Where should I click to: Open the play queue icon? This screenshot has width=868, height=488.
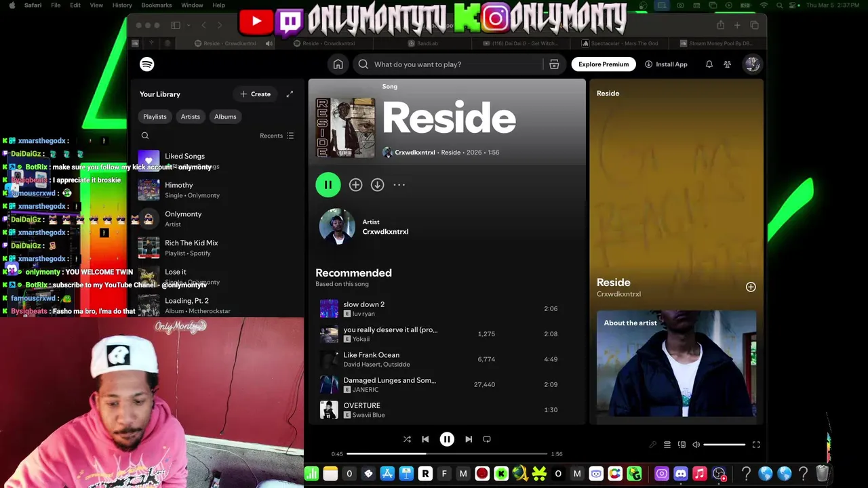point(667,445)
